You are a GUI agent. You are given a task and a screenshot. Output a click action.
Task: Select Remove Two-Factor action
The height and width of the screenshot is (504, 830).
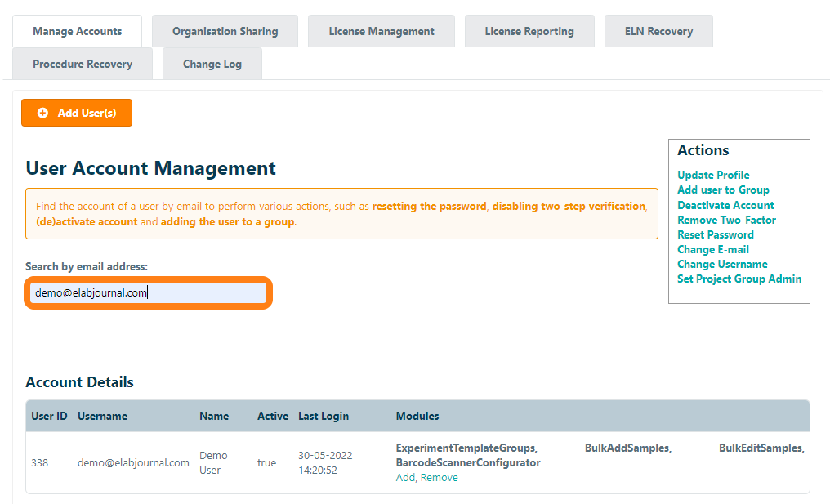point(725,220)
